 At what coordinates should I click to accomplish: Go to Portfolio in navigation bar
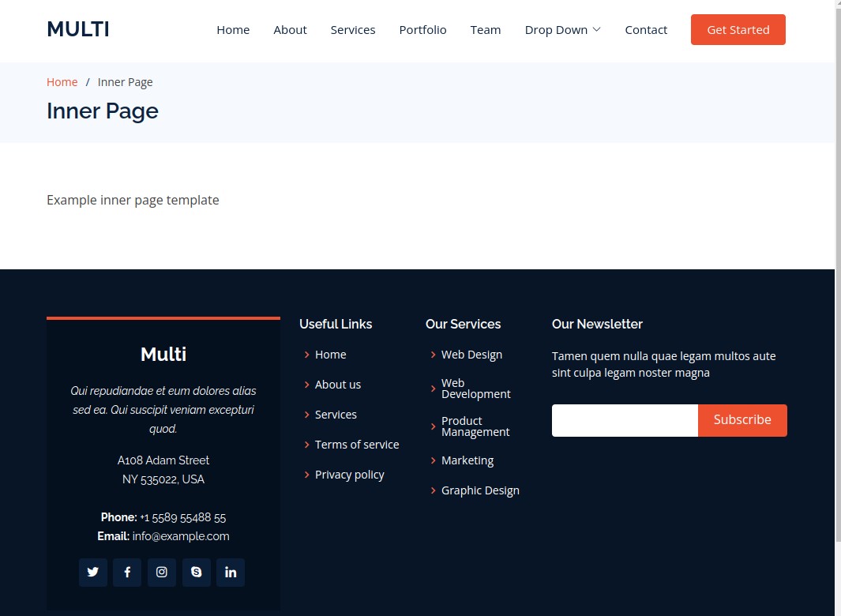pos(422,30)
